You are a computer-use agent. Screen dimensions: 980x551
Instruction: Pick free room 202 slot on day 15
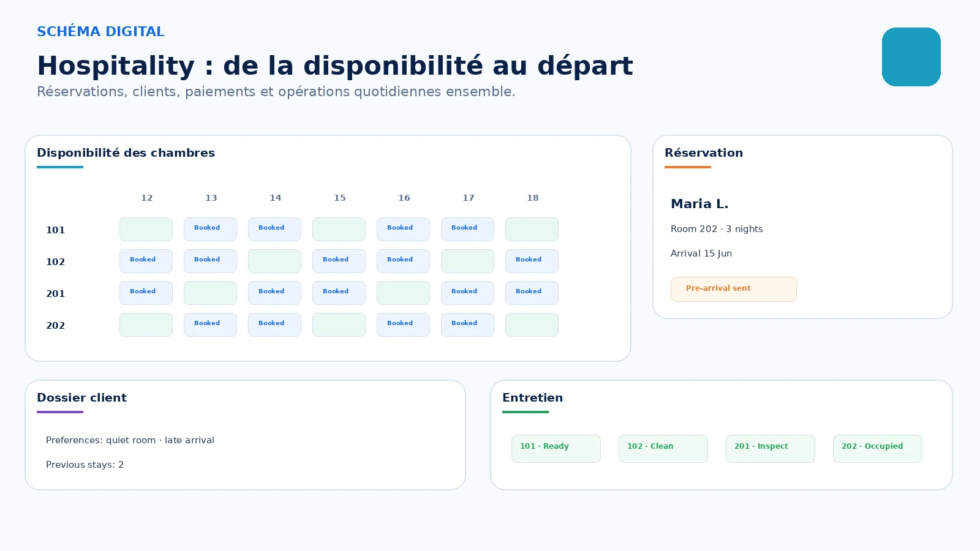tap(339, 324)
